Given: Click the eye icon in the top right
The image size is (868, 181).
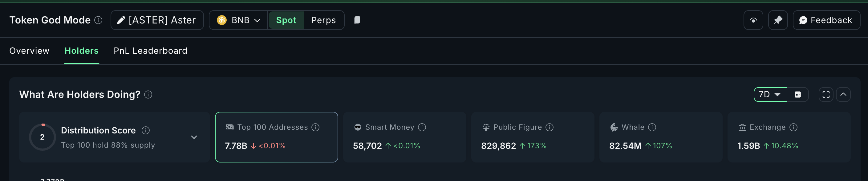Looking at the screenshot, I should click(753, 20).
